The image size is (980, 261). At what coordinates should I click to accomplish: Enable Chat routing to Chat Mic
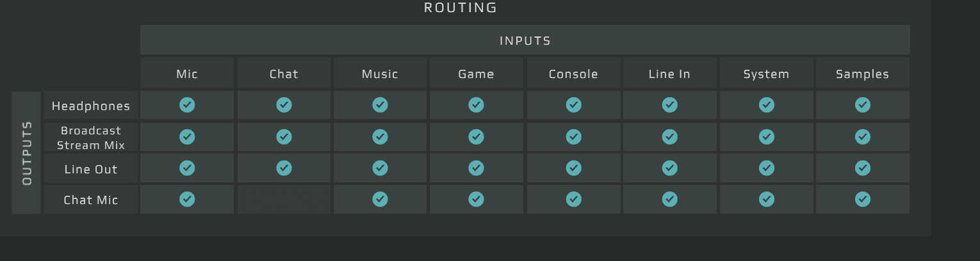point(284,200)
